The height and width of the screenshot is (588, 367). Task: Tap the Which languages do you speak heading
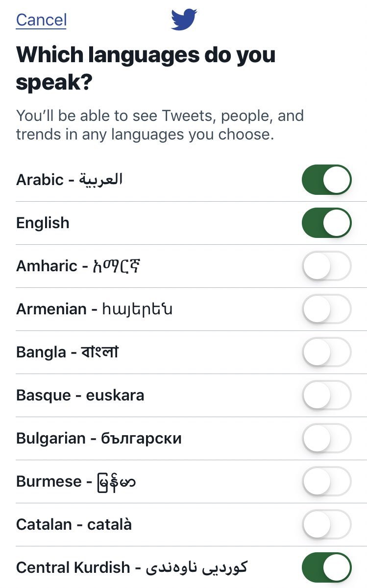pos(146,69)
